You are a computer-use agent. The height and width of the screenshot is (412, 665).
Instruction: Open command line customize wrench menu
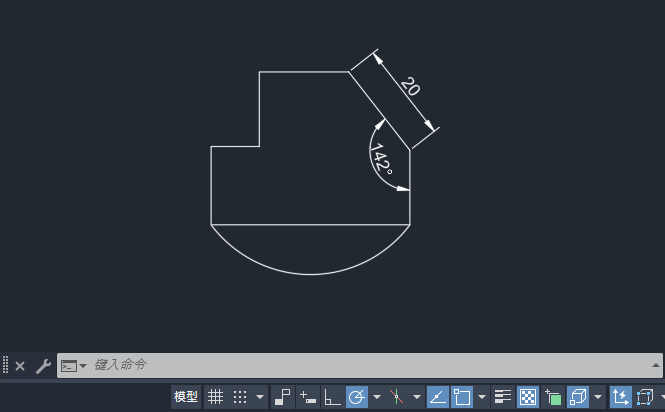click(x=43, y=366)
